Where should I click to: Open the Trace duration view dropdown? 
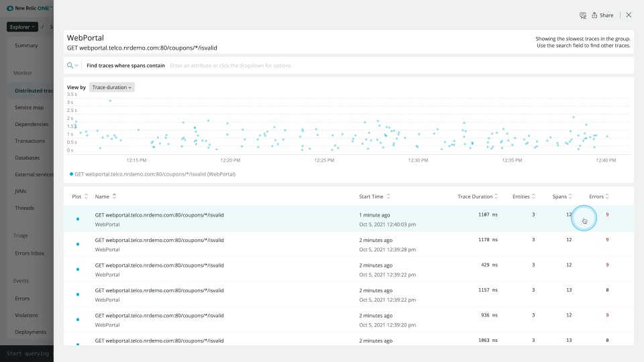(112, 87)
